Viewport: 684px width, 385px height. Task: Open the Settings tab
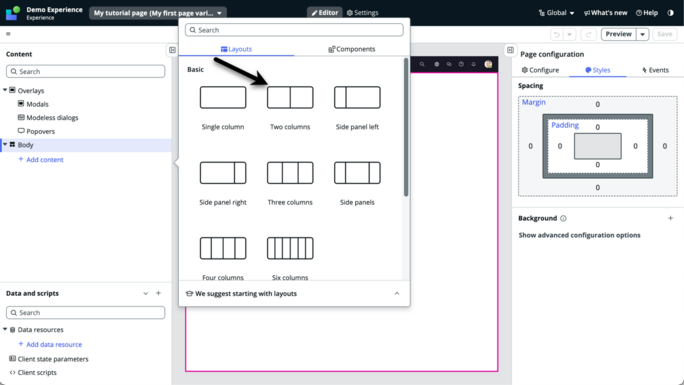point(363,13)
